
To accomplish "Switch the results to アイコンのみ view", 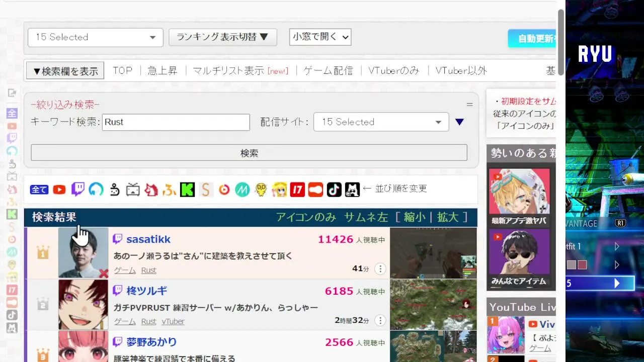I will [x=306, y=217].
